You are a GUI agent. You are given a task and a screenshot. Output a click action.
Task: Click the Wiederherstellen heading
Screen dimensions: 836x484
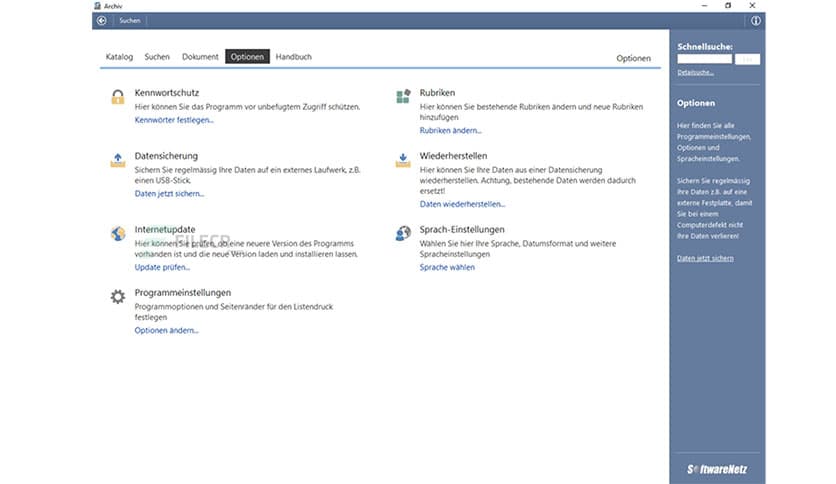coord(453,156)
